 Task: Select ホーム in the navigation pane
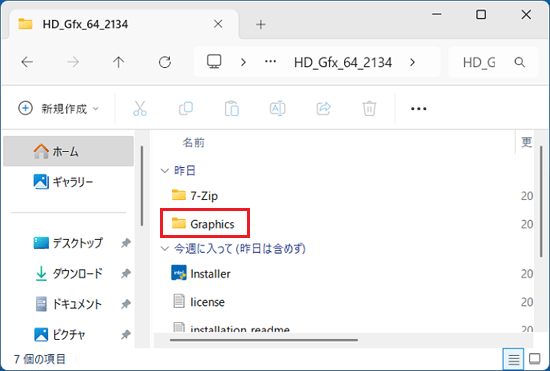tap(68, 151)
